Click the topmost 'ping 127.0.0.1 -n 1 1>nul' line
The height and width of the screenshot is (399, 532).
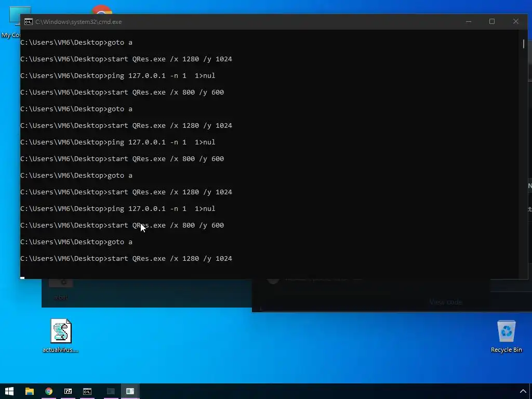click(x=118, y=76)
